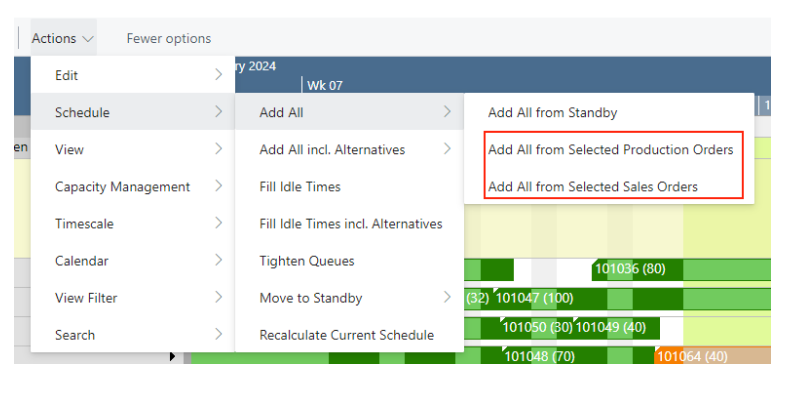Choose Add All from Standby
The image size is (802, 403).
coord(552,113)
